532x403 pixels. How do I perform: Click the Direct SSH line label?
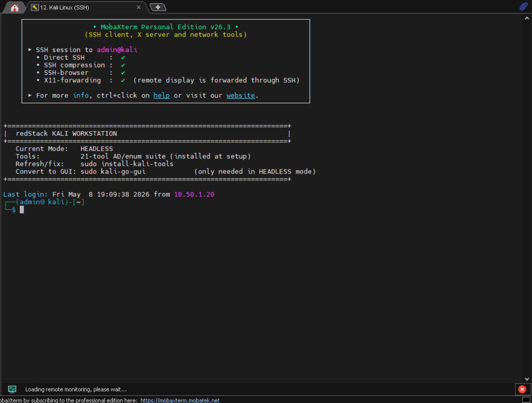click(64, 57)
